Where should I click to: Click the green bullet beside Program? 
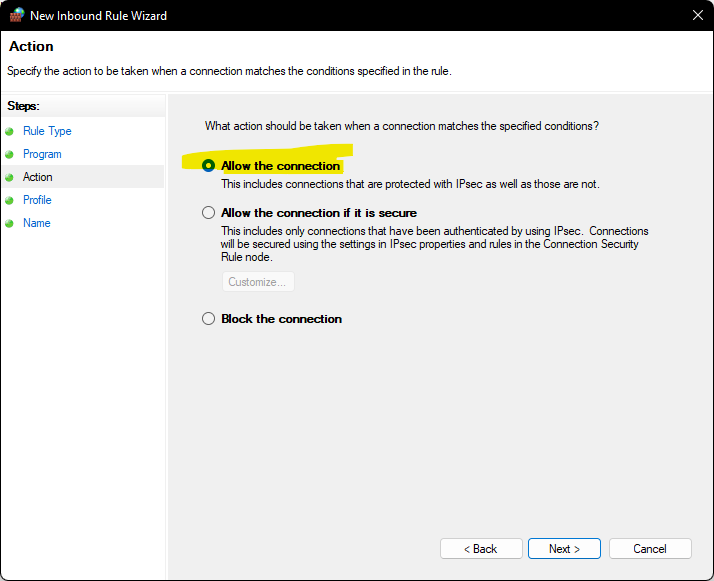[x=9, y=154]
